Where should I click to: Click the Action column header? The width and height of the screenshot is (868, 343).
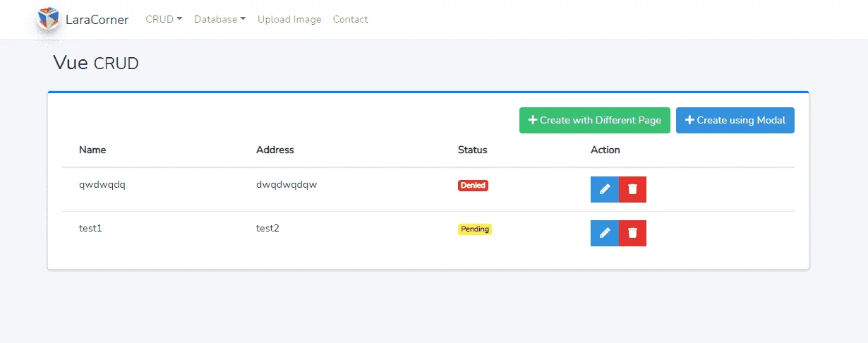(605, 150)
